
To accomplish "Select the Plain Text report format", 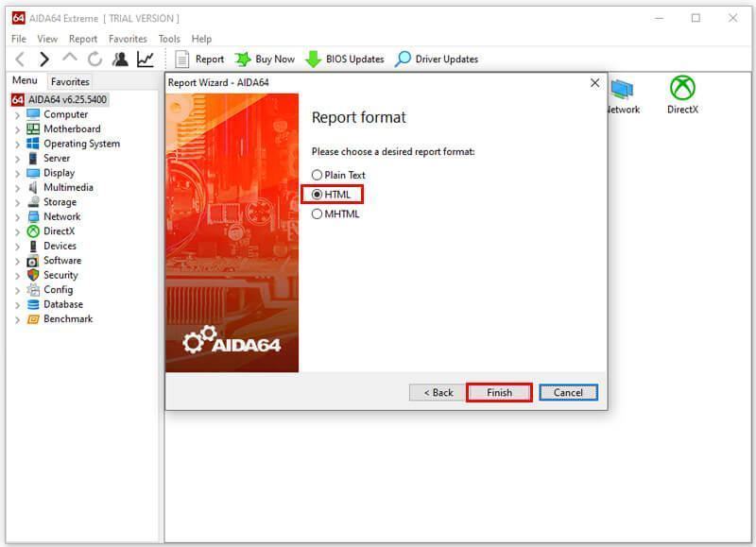I will click(318, 175).
